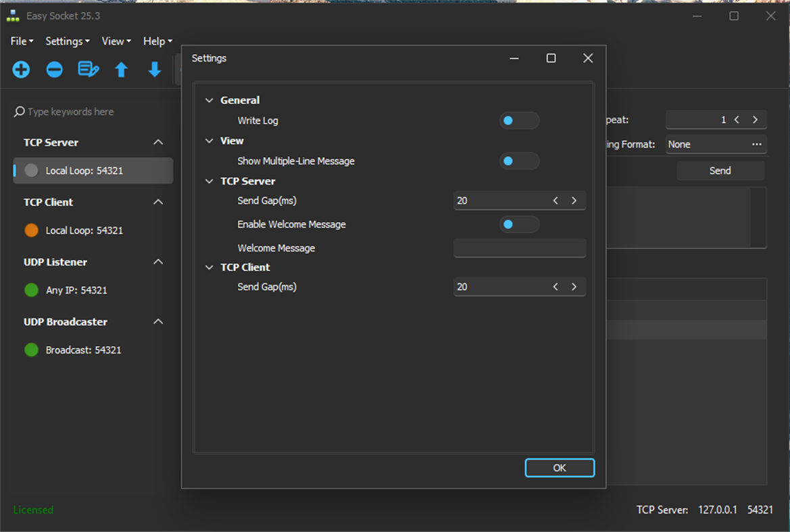Click the blue plus add connection icon
The image size is (790, 532).
(x=21, y=70)
